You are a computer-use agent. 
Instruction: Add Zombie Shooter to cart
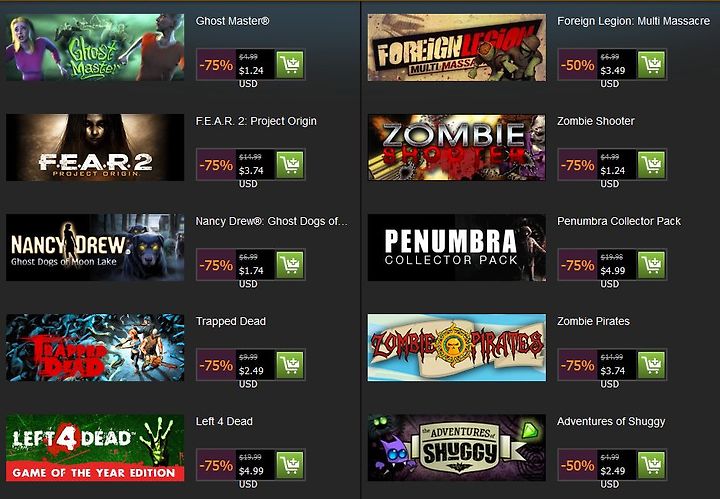651,165
